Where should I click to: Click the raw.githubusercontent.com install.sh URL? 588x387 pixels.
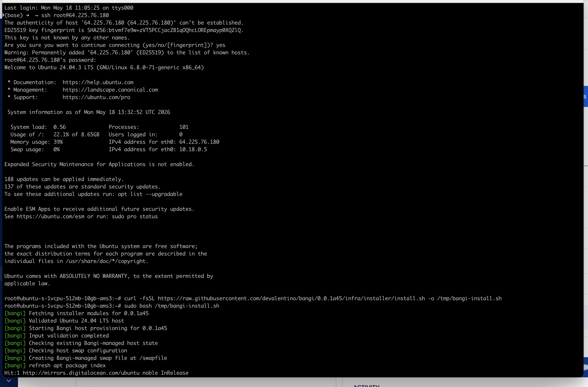(291, 299)
